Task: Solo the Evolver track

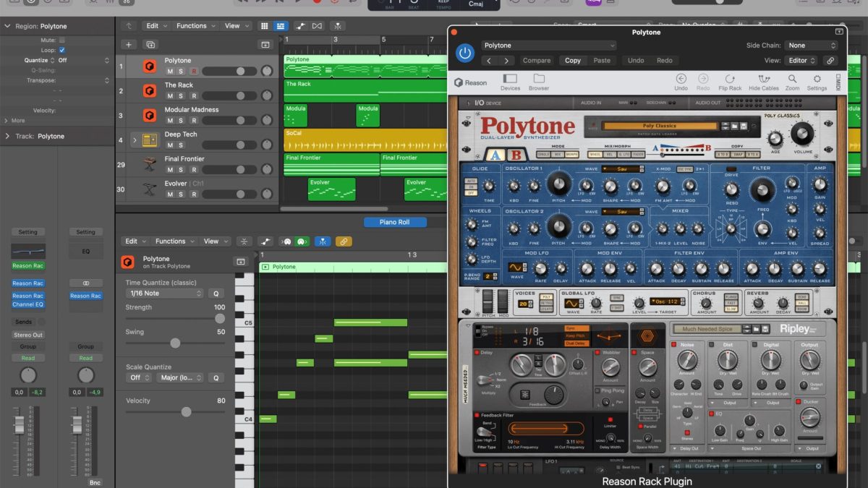Action: pos(182,194)
